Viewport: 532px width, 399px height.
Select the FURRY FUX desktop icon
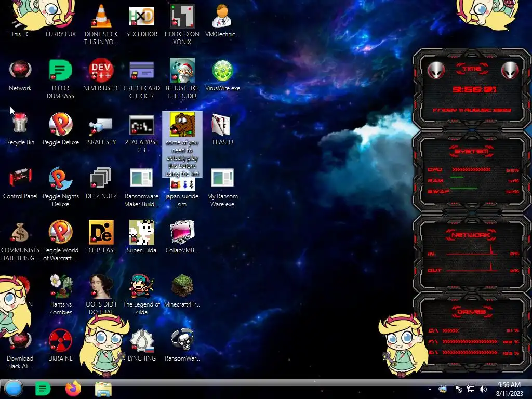[x=60, y=20]
